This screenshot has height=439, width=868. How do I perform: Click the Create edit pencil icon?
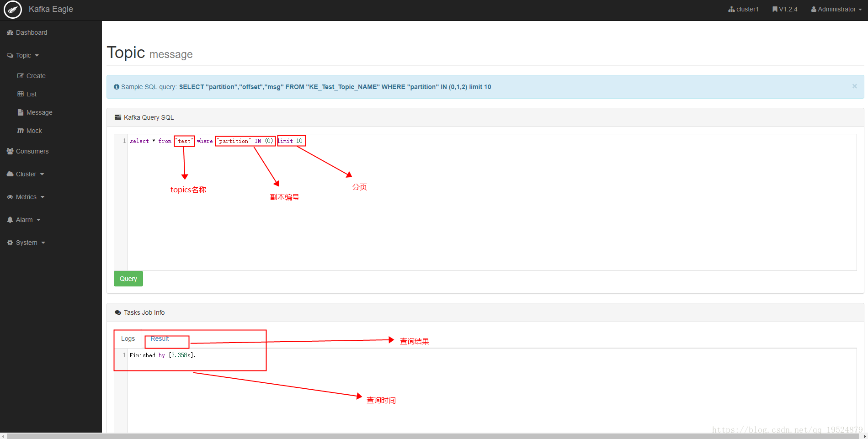coord(21,76)
